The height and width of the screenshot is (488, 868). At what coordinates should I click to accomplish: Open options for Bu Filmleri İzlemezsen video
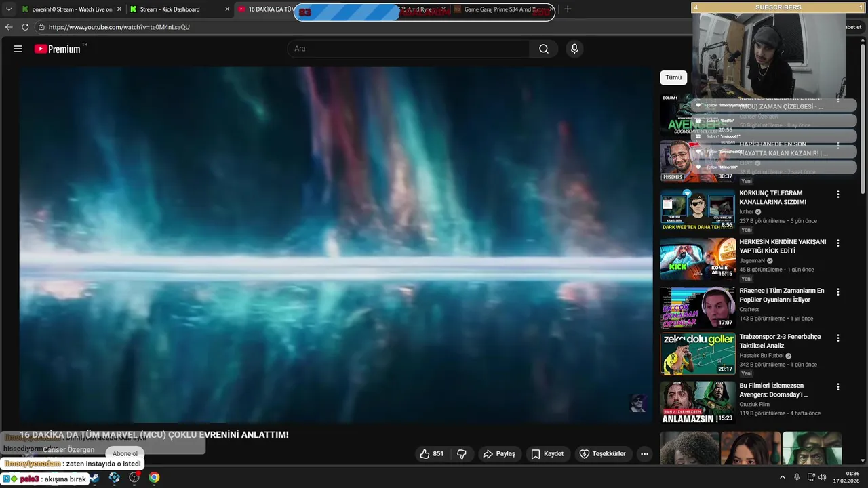[838, 387]
